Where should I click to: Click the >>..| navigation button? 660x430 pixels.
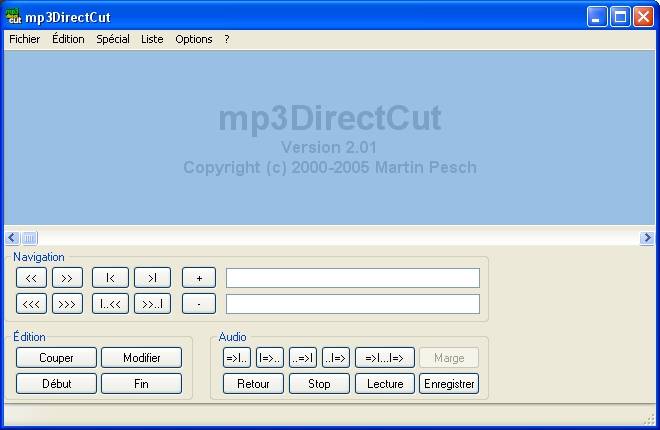click(152, 304)
